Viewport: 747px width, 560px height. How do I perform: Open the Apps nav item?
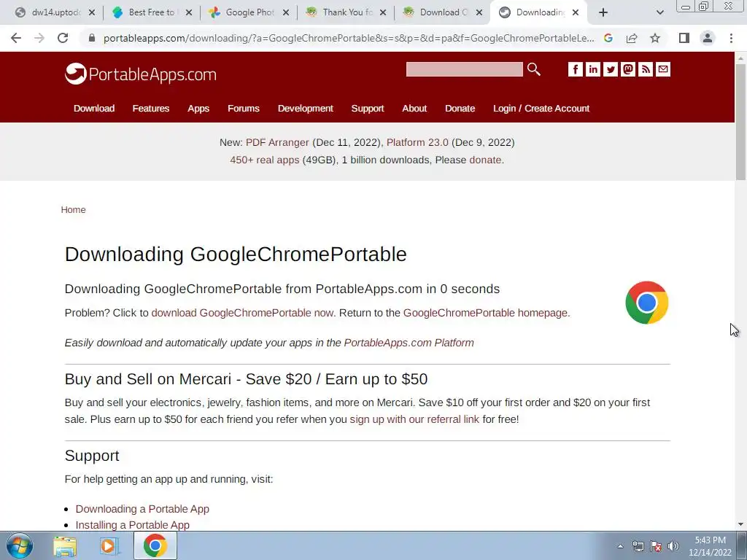tap(198, 108)
